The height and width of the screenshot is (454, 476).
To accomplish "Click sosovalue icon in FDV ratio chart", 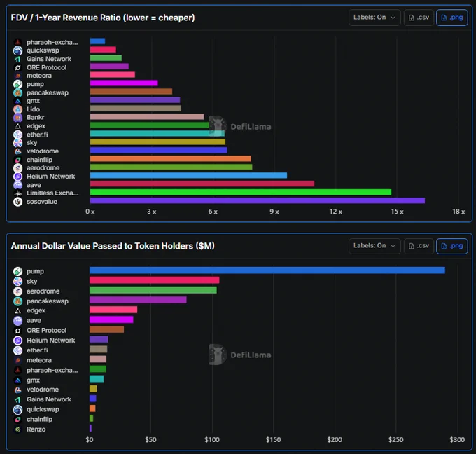I will (18, 202).
